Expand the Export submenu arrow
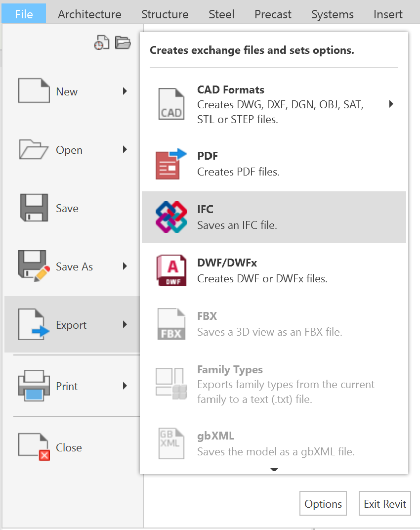Image resolution: width=420 pixels, height=530 pixels. 125,325
